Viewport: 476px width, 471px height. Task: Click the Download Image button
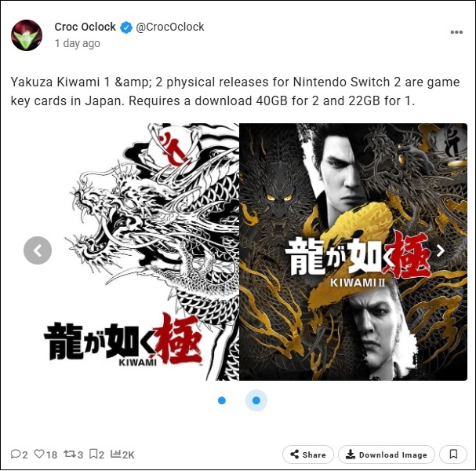pos(387,455)
